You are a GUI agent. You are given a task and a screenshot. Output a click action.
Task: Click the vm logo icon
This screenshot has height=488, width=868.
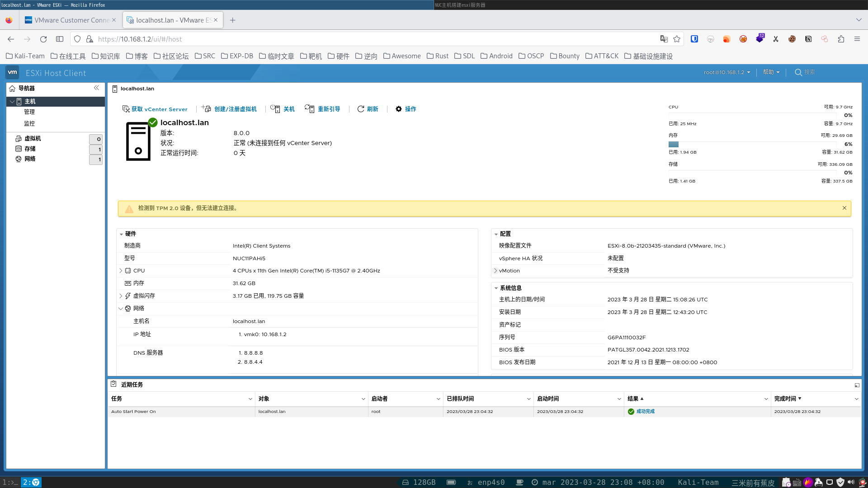point(12,72)
